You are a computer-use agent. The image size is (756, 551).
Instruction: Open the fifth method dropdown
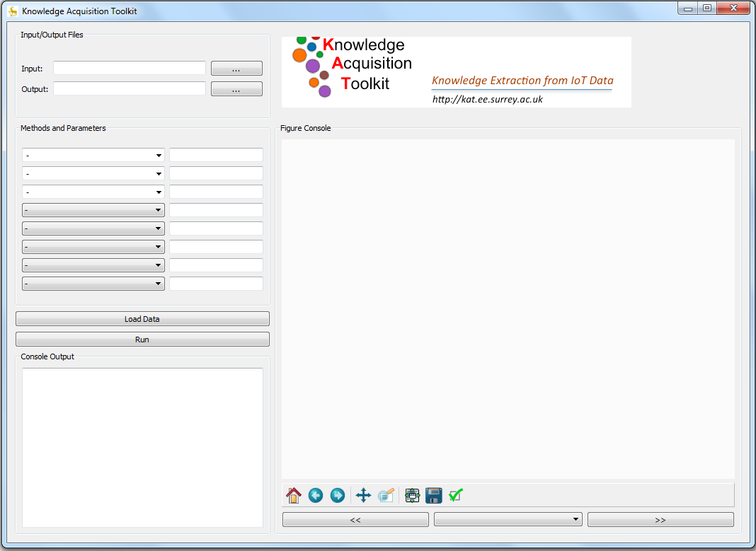coord(93,228)
